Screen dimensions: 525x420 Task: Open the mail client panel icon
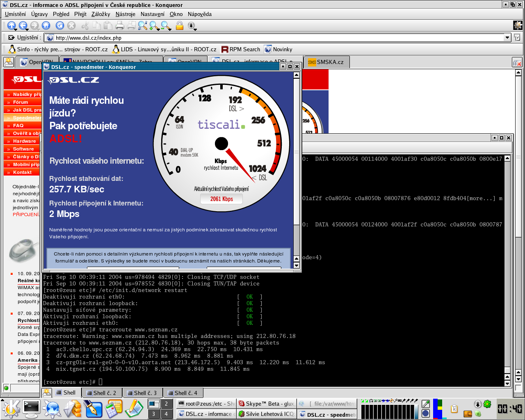pos(73,409)
